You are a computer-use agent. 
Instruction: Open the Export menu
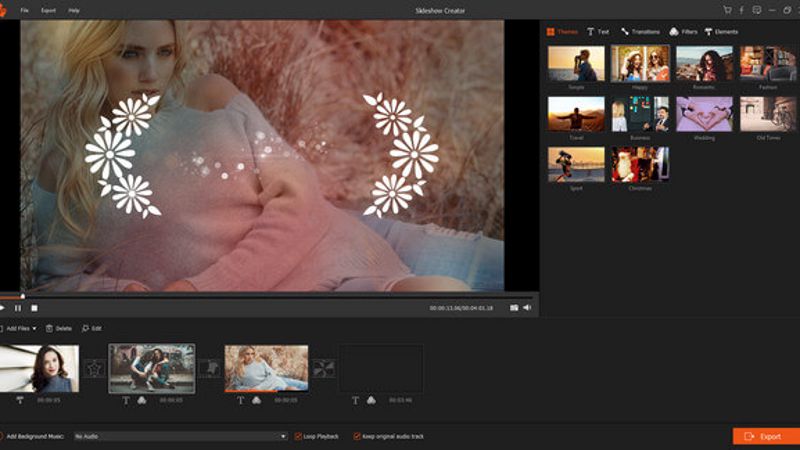pyautogui.click(x=48, y=10)
